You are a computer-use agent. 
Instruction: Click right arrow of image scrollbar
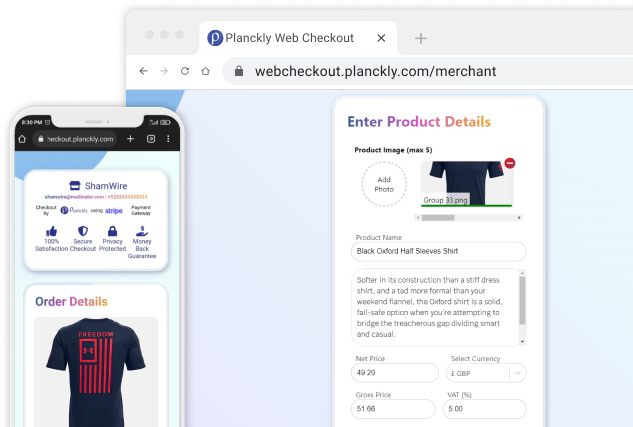tap(519, 218)
